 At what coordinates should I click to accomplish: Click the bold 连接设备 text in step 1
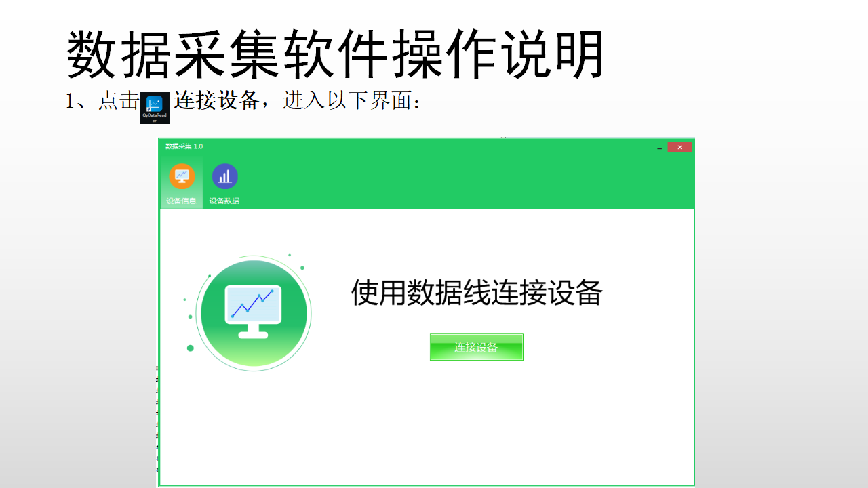[x=216, y=100]
